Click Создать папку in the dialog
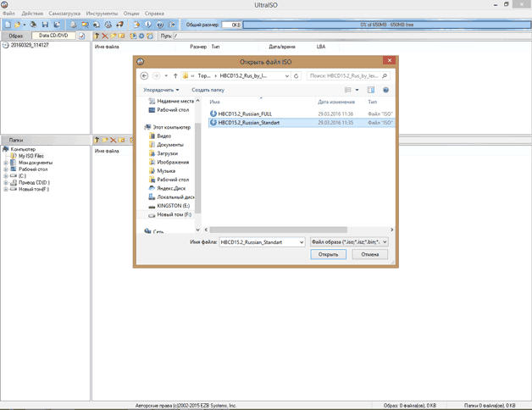The width and height of the screenshot is (532, 410). [x=208, y=90]
